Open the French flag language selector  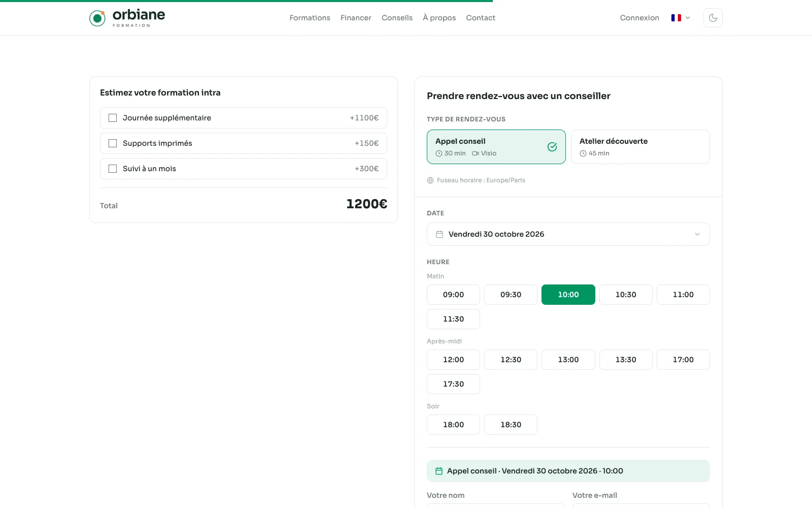681,18
